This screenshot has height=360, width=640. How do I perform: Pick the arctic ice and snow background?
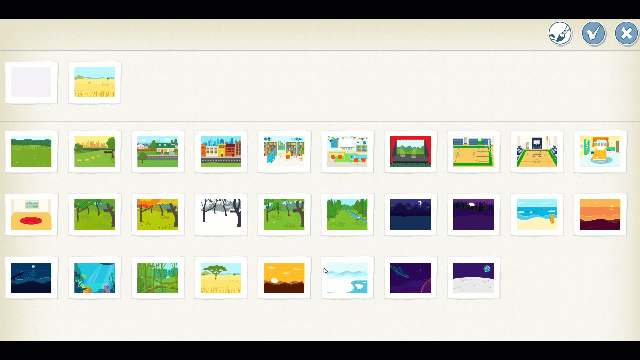point(347,278)
